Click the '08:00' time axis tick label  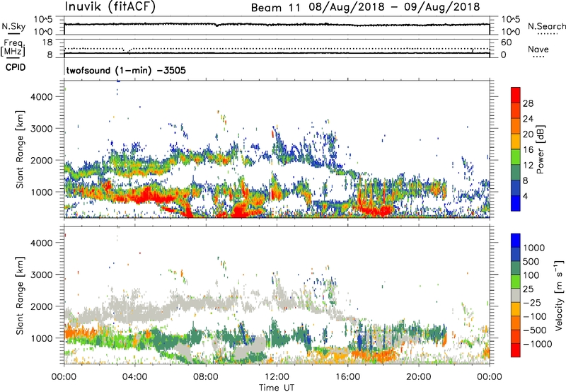pos(205,377)
